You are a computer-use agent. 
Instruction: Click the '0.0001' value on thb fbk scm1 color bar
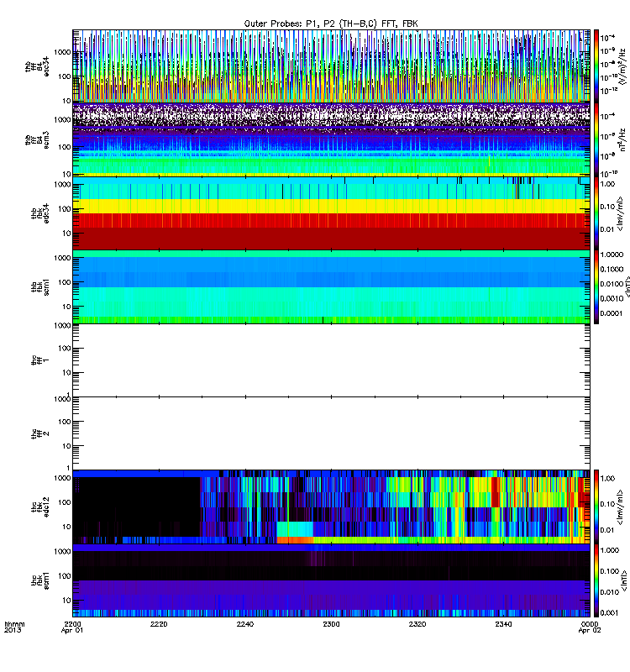point(612,313)
